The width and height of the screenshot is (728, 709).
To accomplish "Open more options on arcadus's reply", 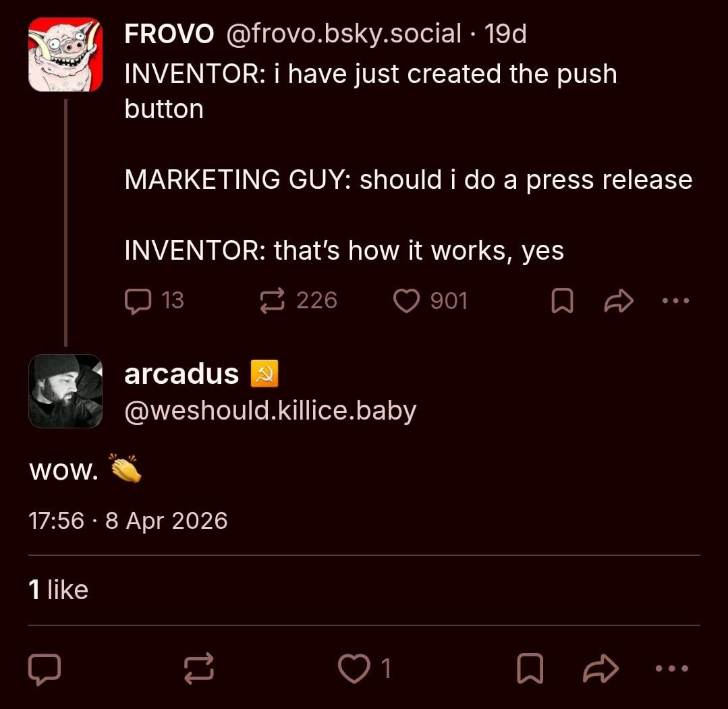I will tap(673, 668).
